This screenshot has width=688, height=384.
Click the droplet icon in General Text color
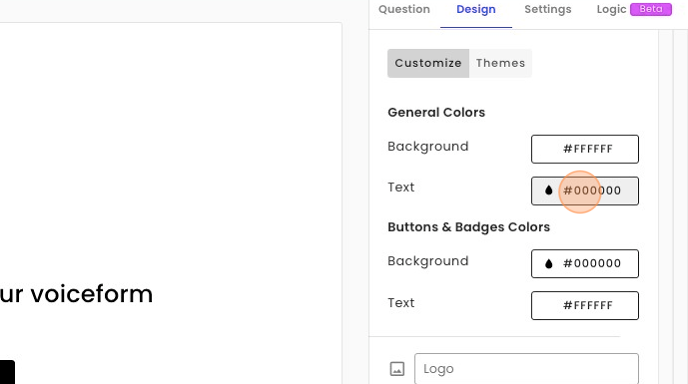coord(548,190)
